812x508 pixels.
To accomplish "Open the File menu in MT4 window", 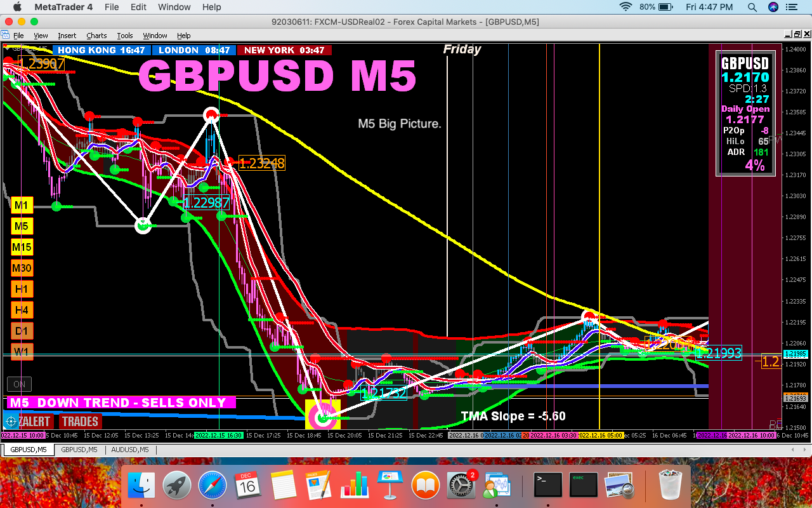I will [x=19, y=36].
